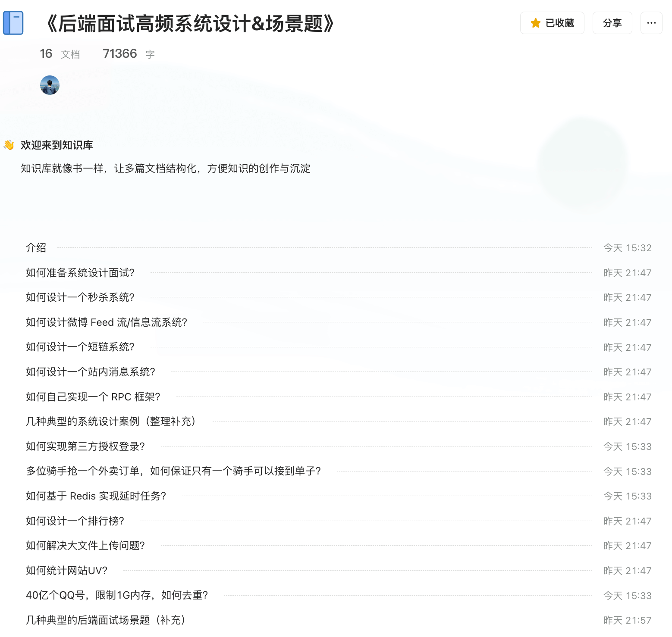
Task: Open 如何准备系统设计面试?
Action: tap(80, 272)
